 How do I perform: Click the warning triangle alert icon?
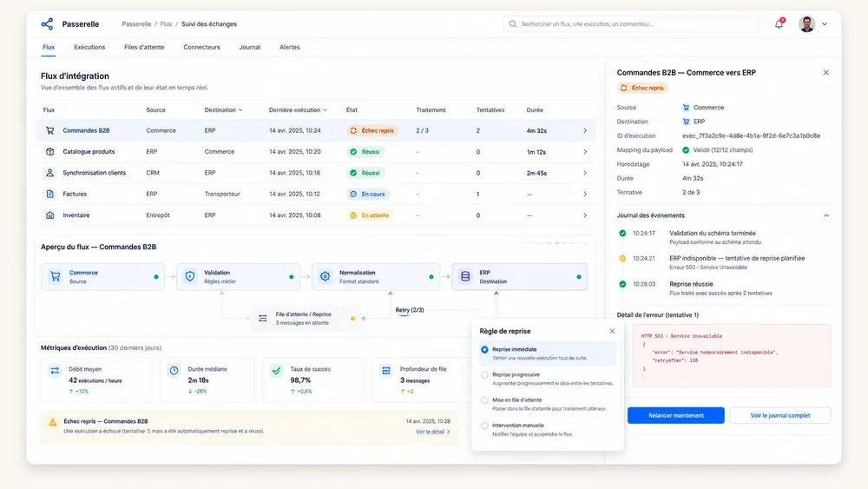53,422
